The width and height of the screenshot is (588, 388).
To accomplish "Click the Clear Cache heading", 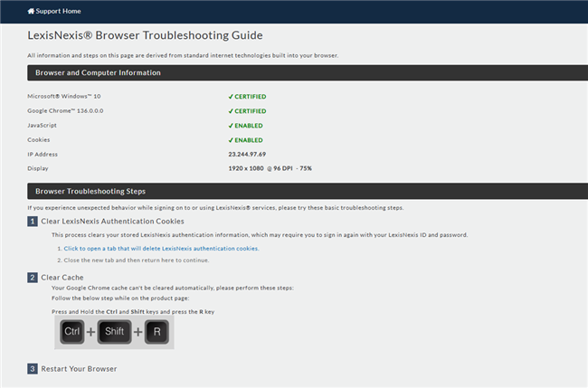I will coord(62,278).
